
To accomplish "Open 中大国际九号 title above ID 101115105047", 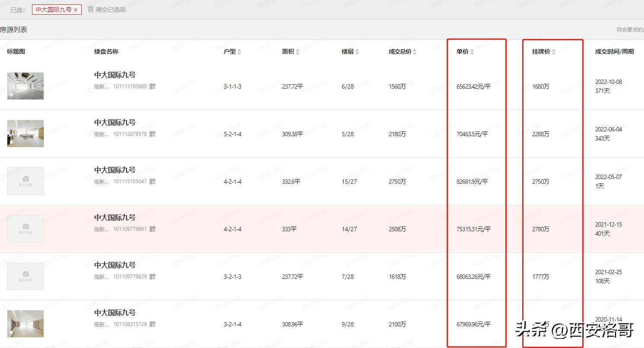I will (x=115, y=170).
